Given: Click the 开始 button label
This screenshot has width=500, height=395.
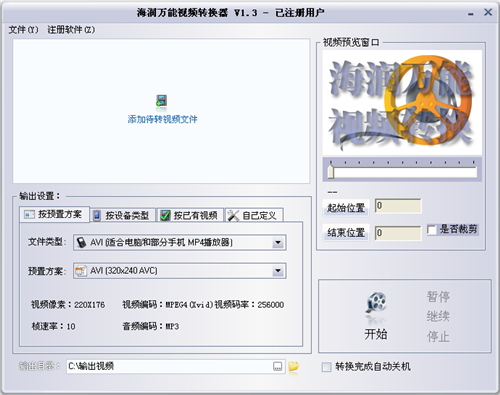Looking at the screenshot, I should [376, 334].
